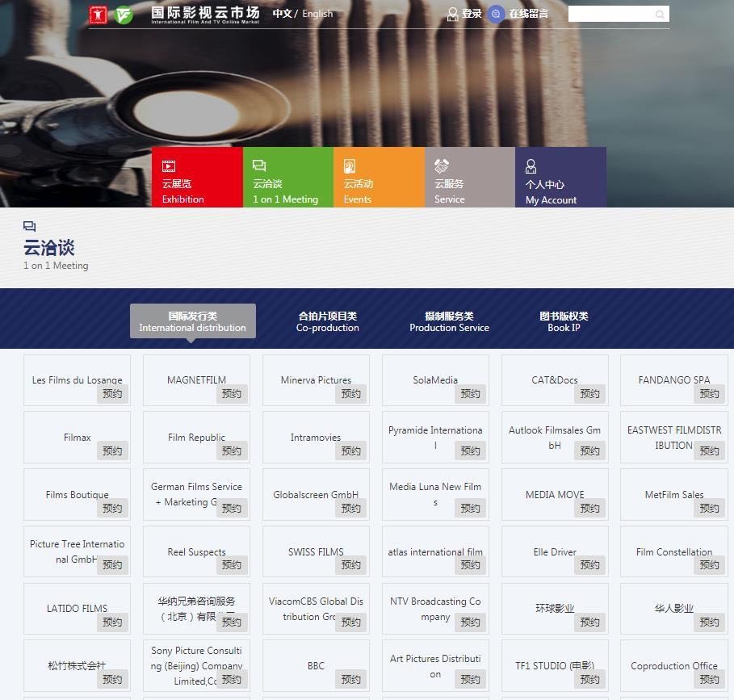Click the search magnifier icon
This screenshot has height=700, width=734.
(660, 15)
